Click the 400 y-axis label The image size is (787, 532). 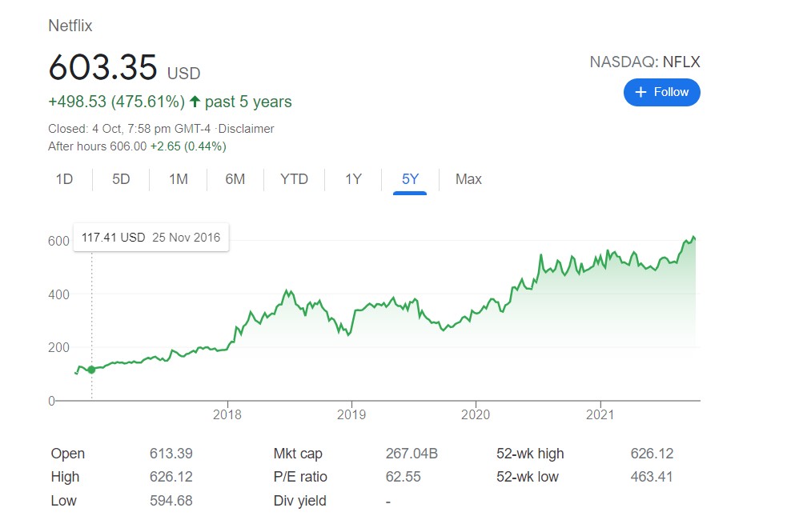point(58,294)
